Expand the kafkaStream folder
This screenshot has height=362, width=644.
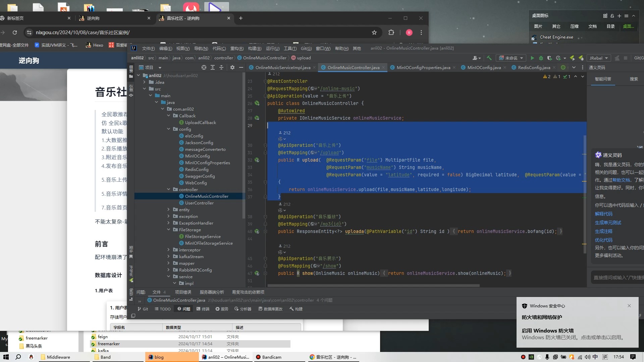169,256
